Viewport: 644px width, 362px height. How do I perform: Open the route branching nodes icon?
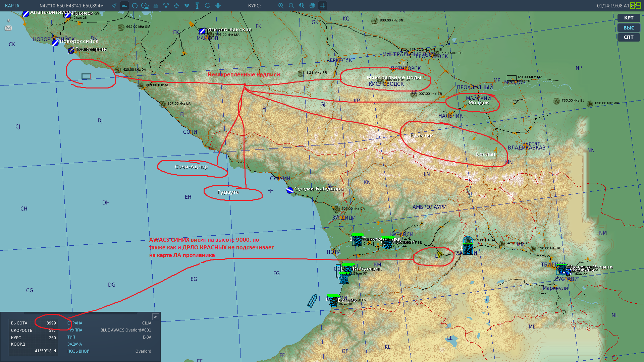click(166, 6)
